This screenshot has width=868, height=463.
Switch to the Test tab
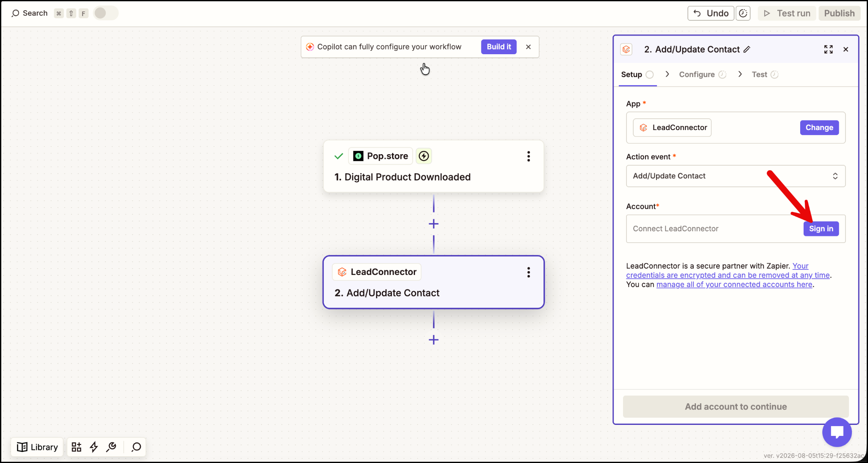coord(765,75)
